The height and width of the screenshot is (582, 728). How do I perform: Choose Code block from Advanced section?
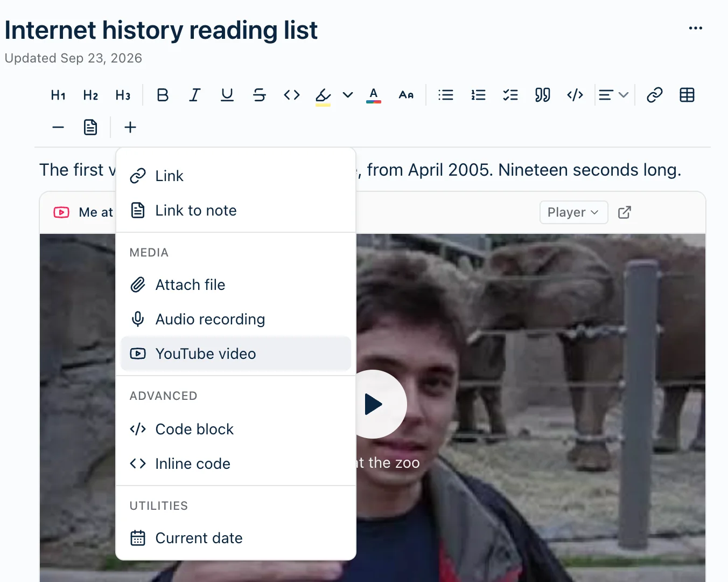(236, 429)
